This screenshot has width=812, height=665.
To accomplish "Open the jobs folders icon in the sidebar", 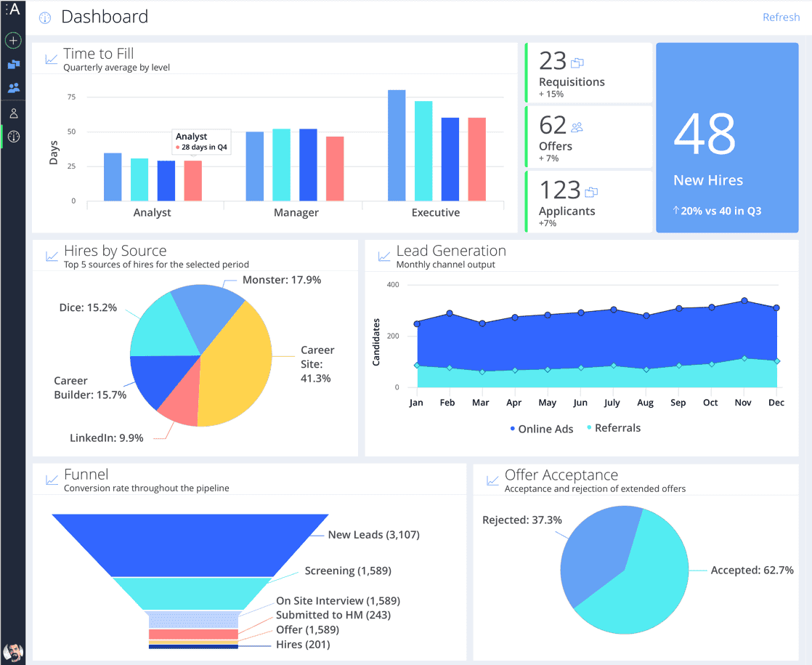I will 12,64.
